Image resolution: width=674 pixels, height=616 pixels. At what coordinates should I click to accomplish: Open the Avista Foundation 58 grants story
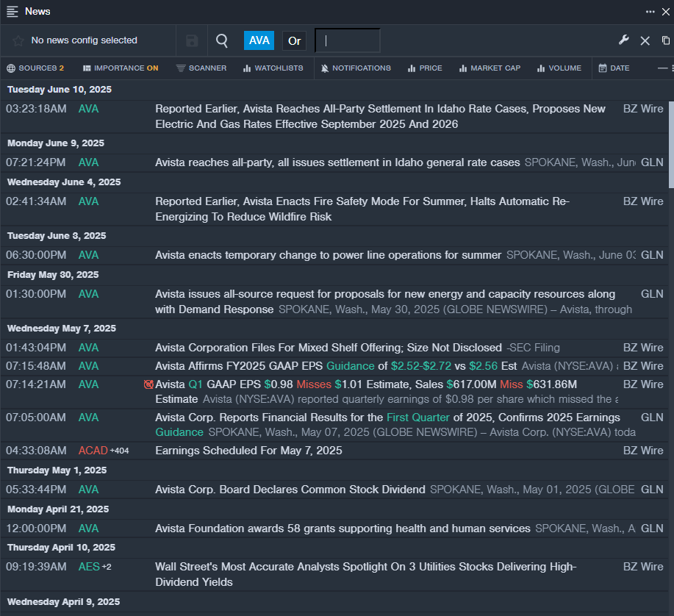click(x=343, y=529)
